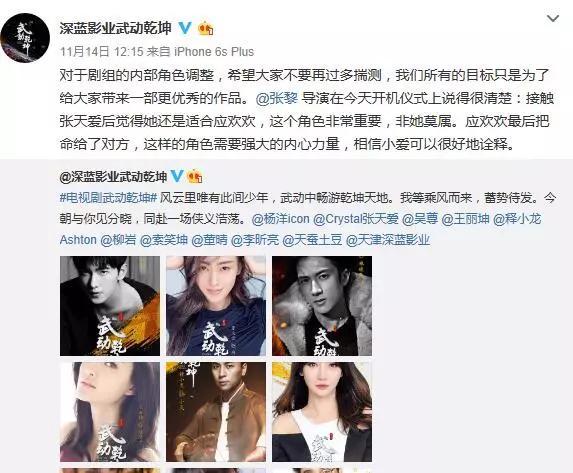
Task: Open the post timestamp 11月14日 12:15
Action: [102, 52]
